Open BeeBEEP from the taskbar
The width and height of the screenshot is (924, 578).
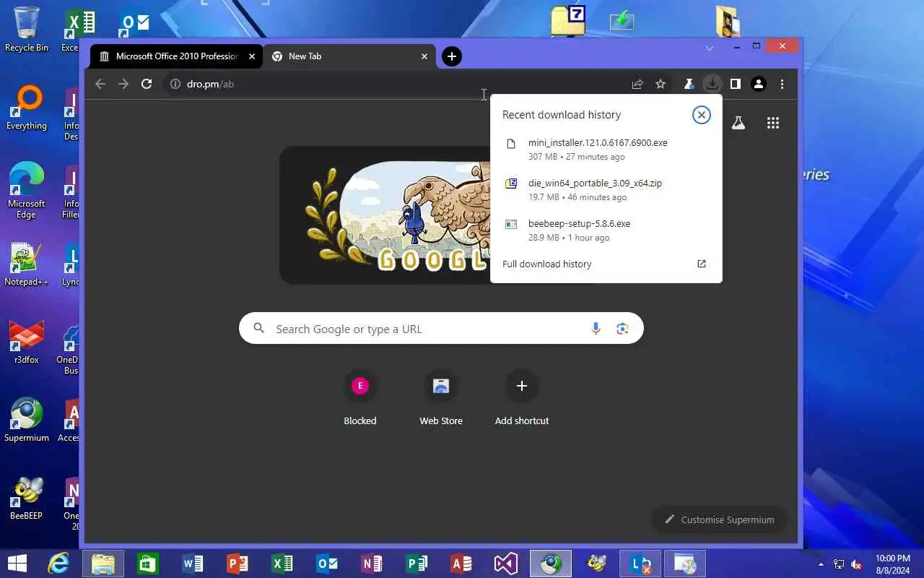[x=596, y=564]
